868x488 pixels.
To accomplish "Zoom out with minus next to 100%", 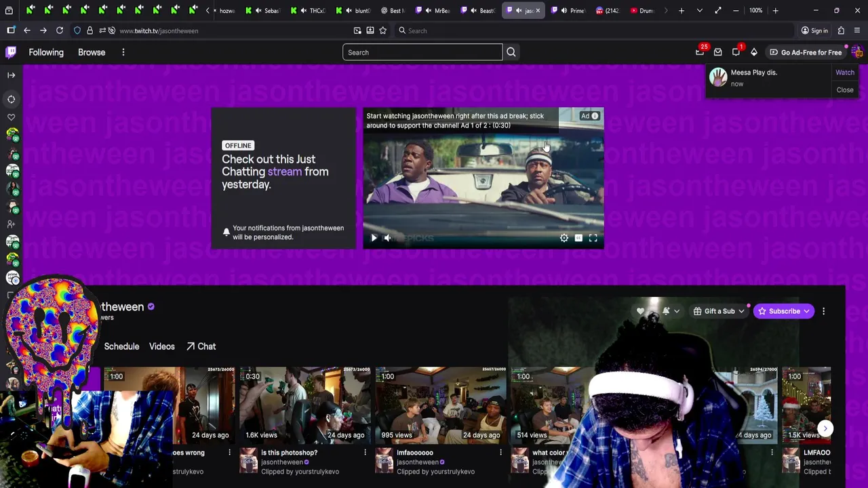I will [x=736, y=11].
